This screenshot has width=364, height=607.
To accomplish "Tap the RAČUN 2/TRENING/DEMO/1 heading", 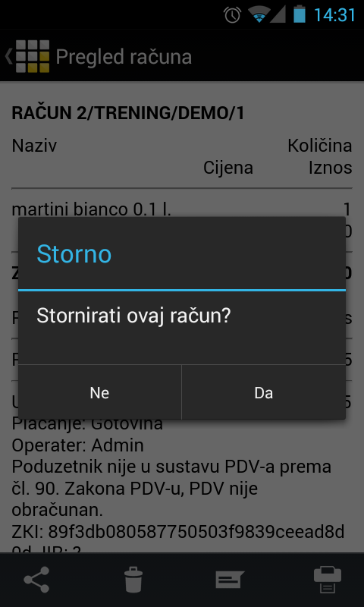I will 128,113.
